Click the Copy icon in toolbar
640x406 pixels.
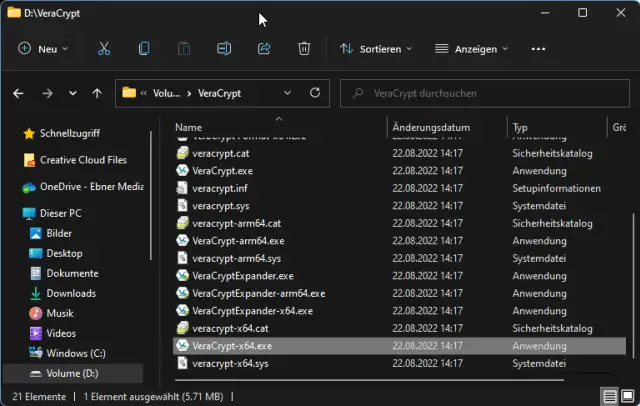(144, 48)
